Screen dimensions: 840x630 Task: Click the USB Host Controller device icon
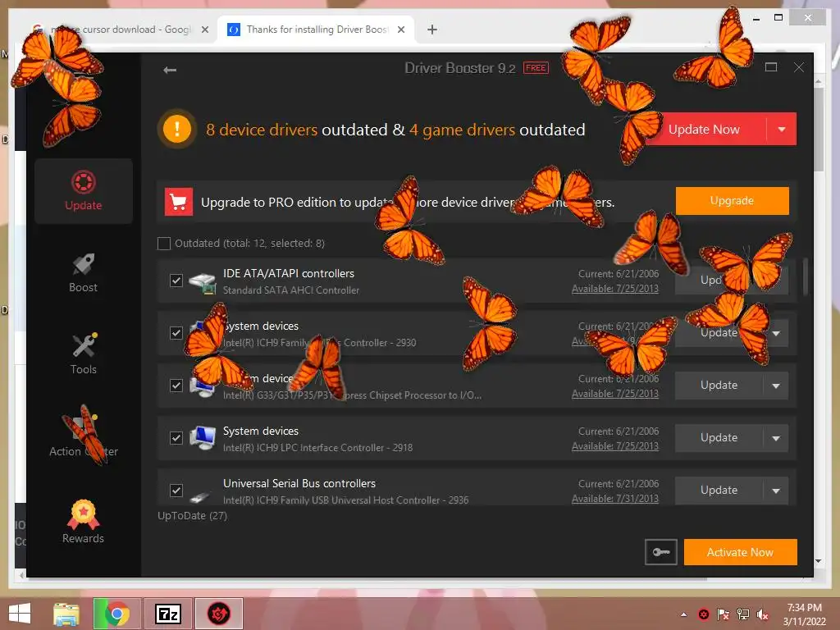200,497
